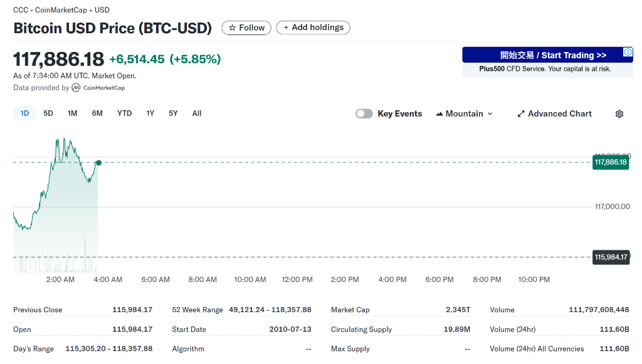
Task: Click the Mountain chart type icon
Action: click(439, 114)
